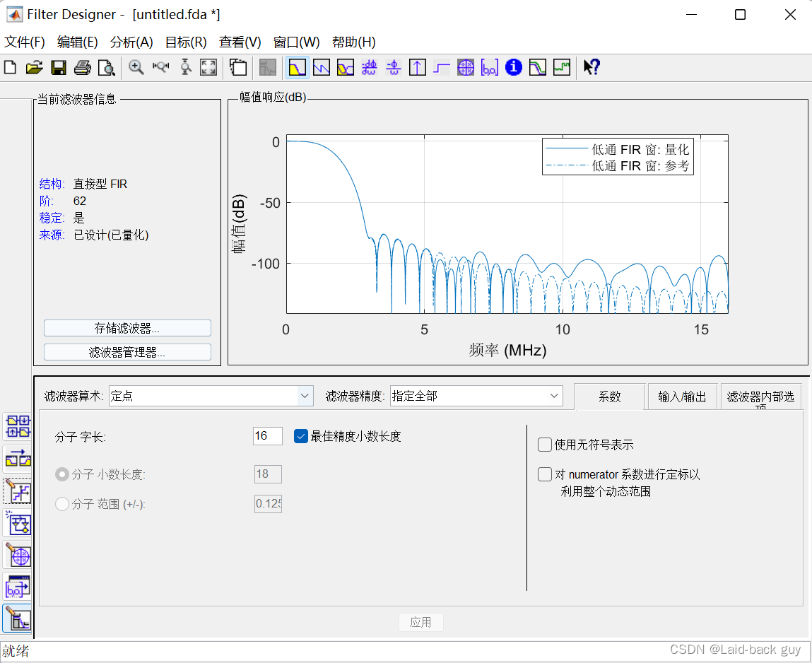Open the magnitude response view icon
Screen dimensions: 812x663
click(297, 67)
